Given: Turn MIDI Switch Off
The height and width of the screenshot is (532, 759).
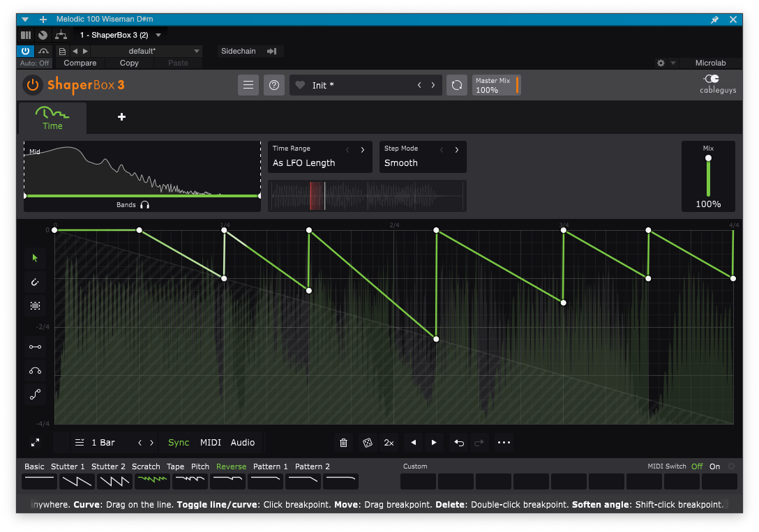Looking at the screenshot, I should (x=697, y=466).
